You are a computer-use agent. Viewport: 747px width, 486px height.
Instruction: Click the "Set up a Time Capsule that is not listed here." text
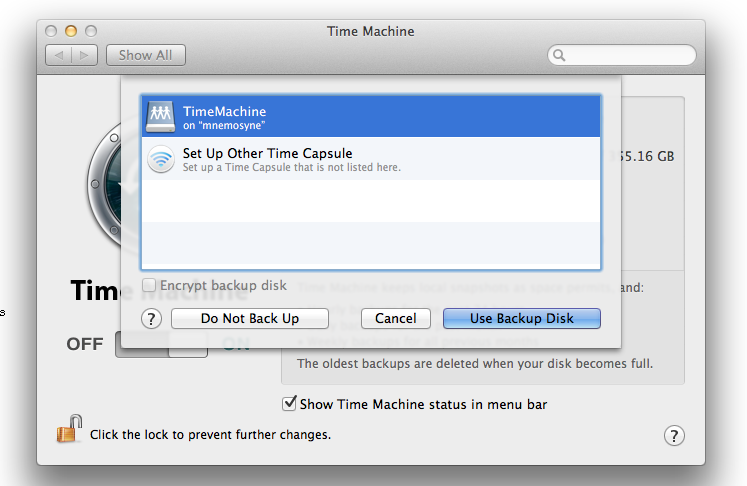pos(292,167)
